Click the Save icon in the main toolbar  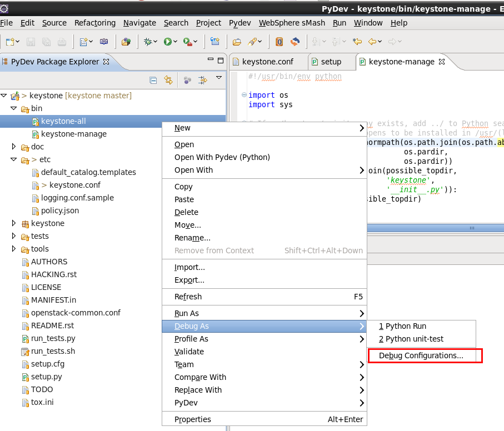(32, 42)
